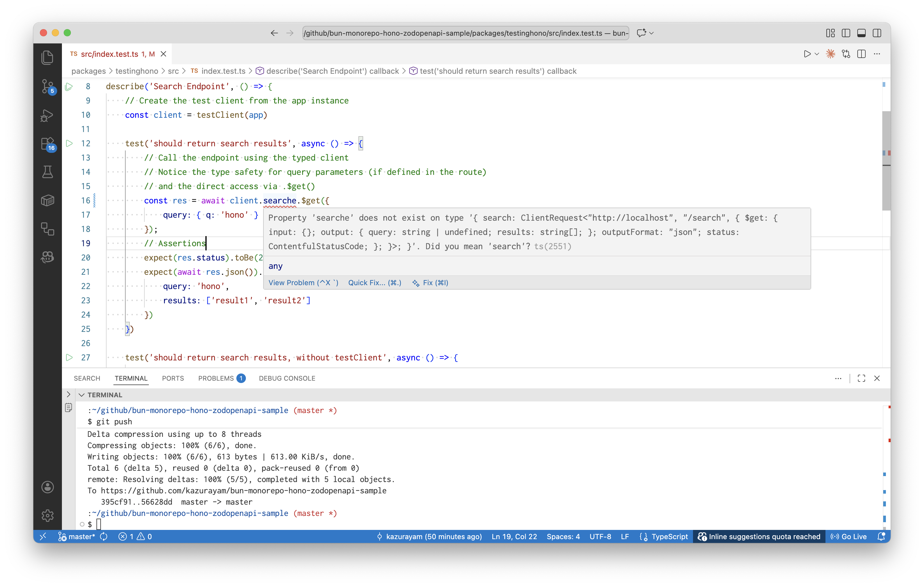
Task: Switch to the DEBUG CONSOLE tab
Action: coord(287,378)
